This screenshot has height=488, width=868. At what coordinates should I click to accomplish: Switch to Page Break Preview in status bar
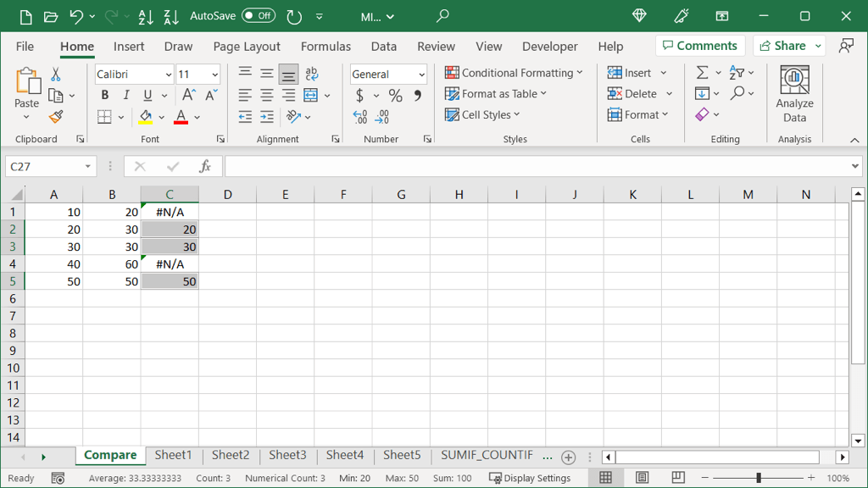point(678,478)
